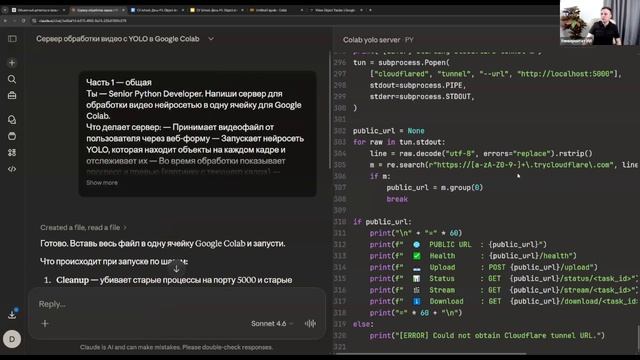
Task: Click the print line with "Stream"
Action: (x=504, y=290)
